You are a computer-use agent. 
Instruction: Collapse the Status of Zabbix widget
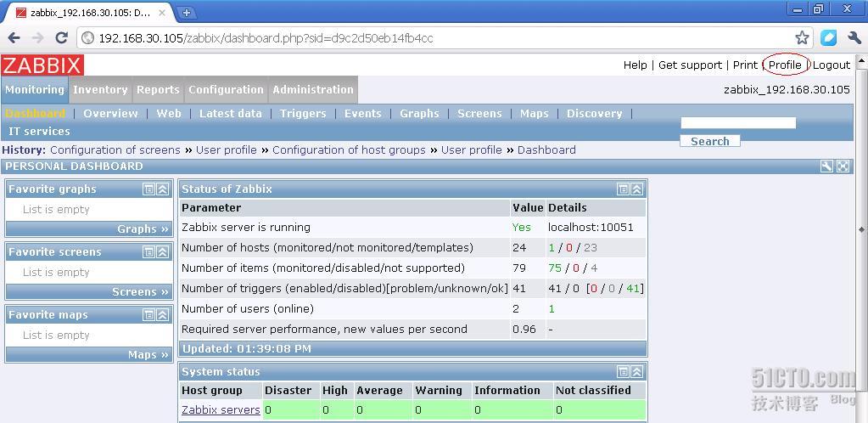click(x=636, y=189)
